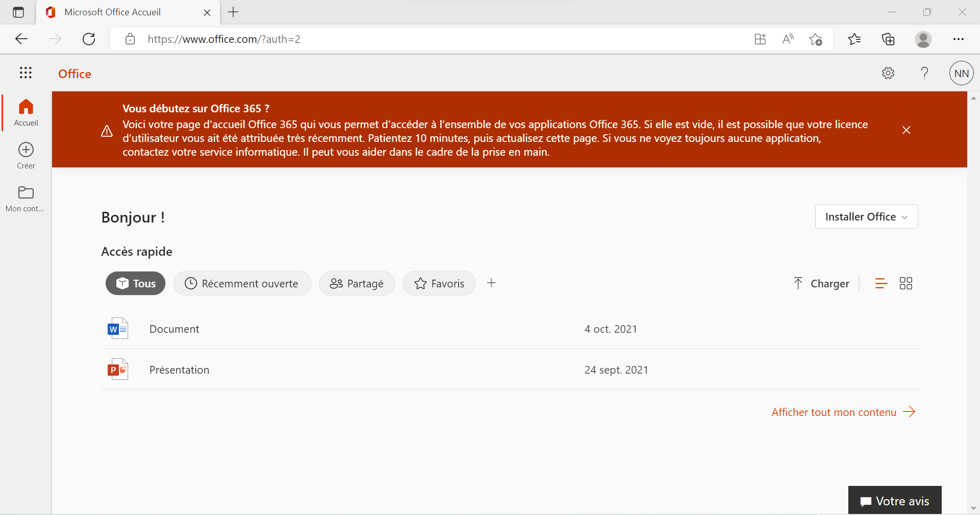Open NN account manager
The height and width of the screenshot is (515, 980).
(962, 73)
